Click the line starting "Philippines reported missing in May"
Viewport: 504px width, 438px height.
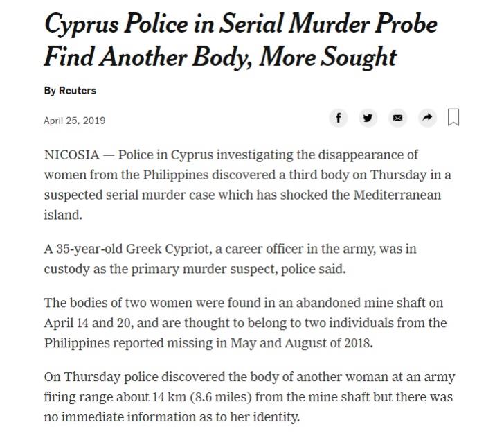click(209, 343)
